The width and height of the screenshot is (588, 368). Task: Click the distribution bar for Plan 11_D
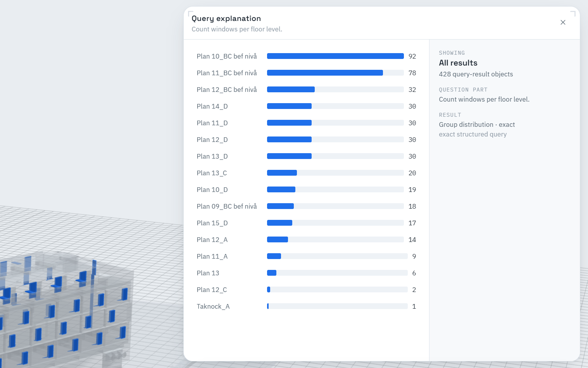click(x=335, y=123)
